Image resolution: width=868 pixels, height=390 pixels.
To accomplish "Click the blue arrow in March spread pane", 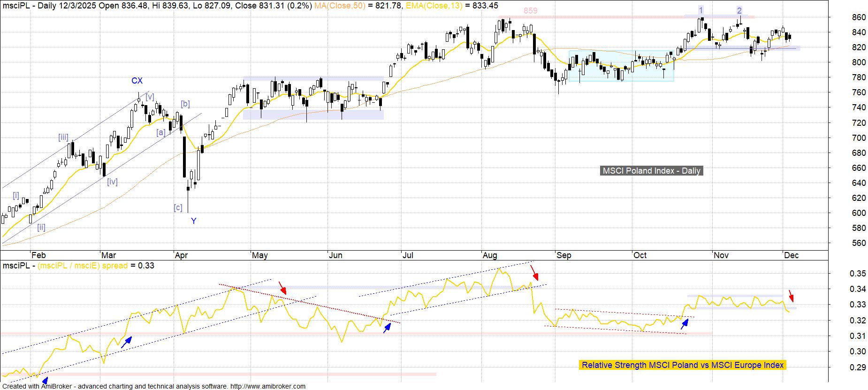I will (x=126, y=343).
